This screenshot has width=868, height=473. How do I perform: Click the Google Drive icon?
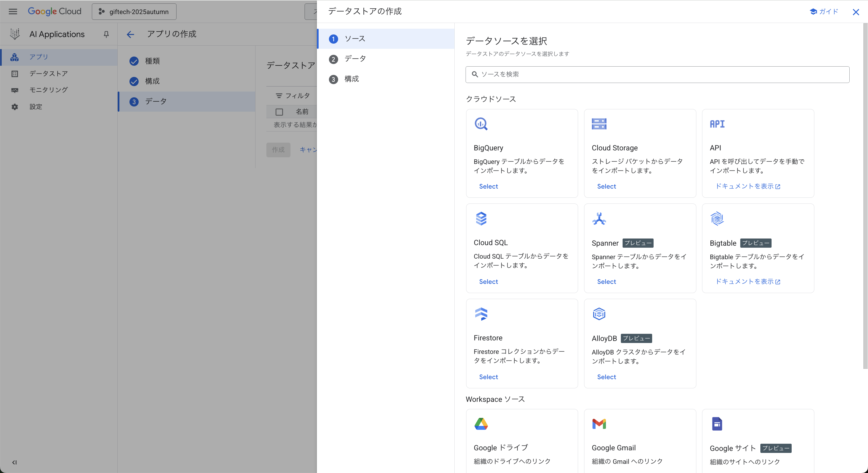pos(481,424)
